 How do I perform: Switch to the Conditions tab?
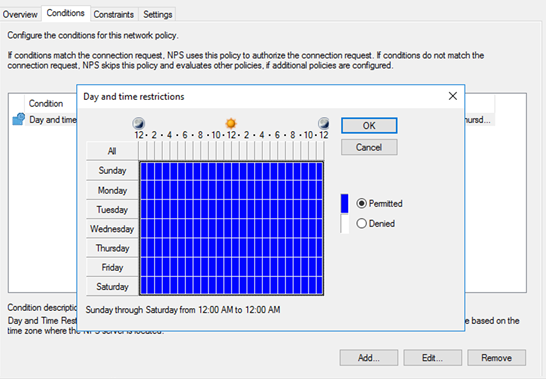(66, 13)
